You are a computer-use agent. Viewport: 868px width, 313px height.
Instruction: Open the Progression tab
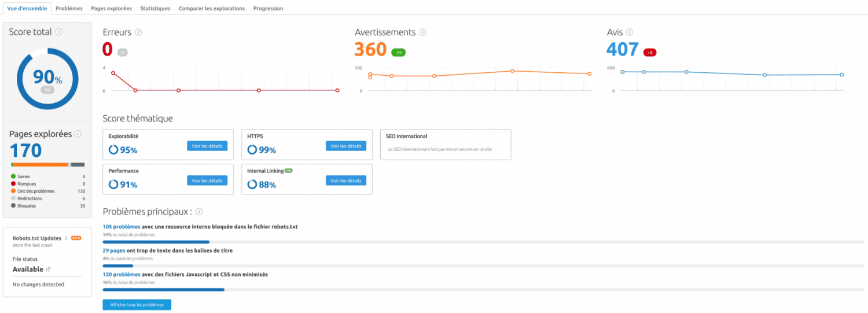[268, 9]
